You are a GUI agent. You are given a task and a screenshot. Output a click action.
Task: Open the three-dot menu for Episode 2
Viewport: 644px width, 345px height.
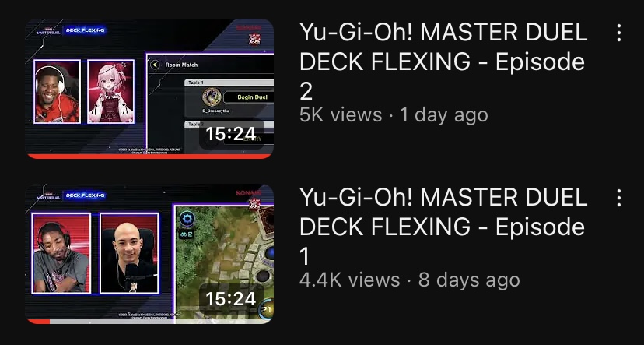click(x=619, y=33)
